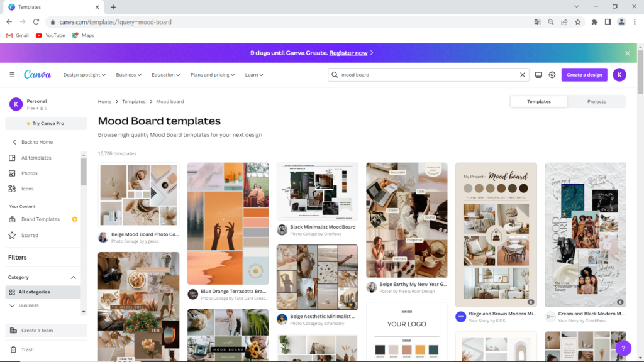This screenshot has width=644, height=362.
Task: Open the Black Minimalist MoodBoard template thumbnail
Action: click(x=317, y=192)
